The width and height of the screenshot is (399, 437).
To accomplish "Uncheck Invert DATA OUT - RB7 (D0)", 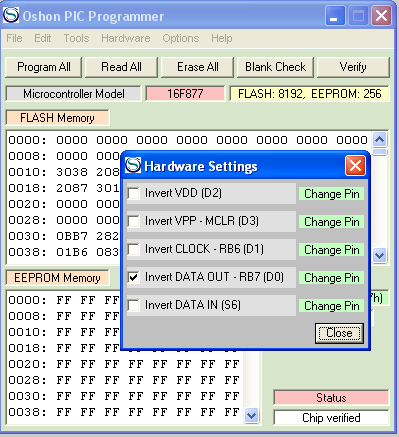I will pos(134,277).
